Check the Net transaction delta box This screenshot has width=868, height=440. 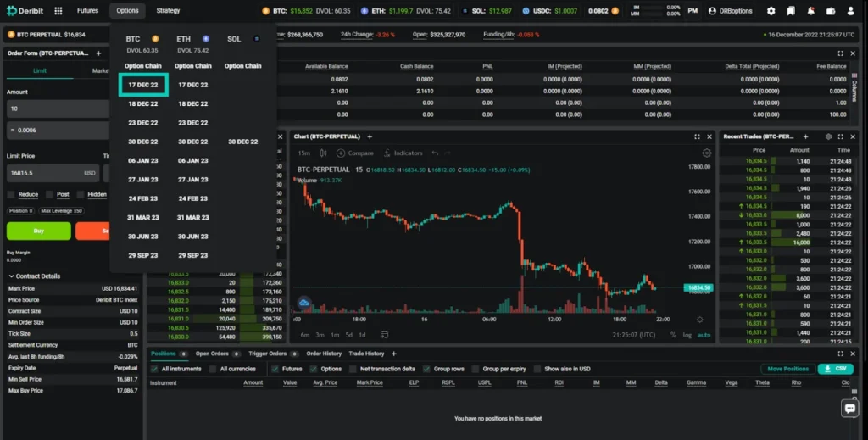353,369
